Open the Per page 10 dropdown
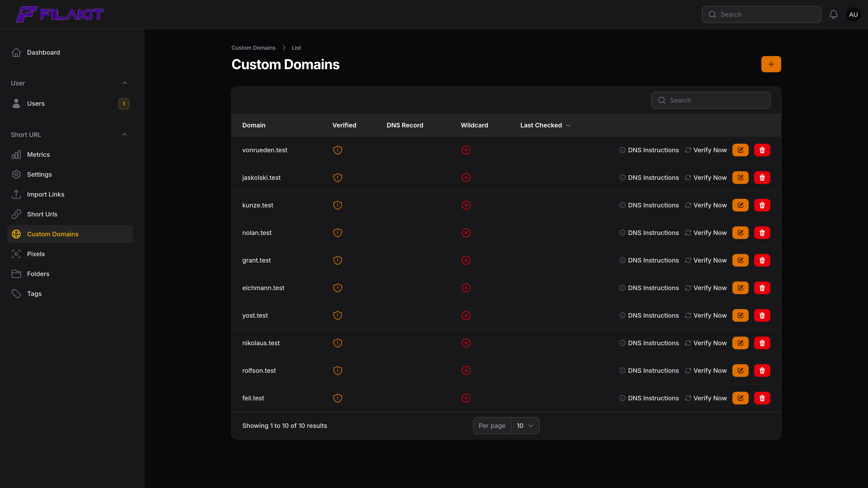The width and height of the screenshot is (868, 488). (x=525, y=426)
